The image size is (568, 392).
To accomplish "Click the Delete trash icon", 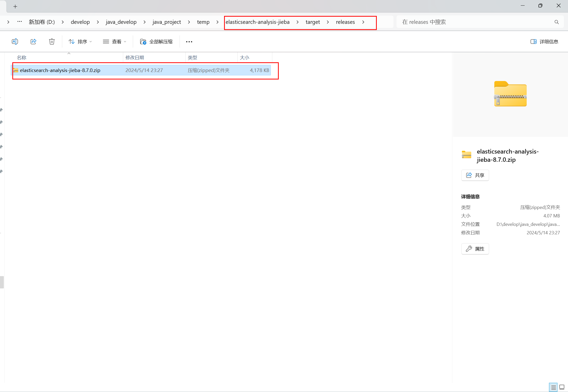I will [52, 42].
